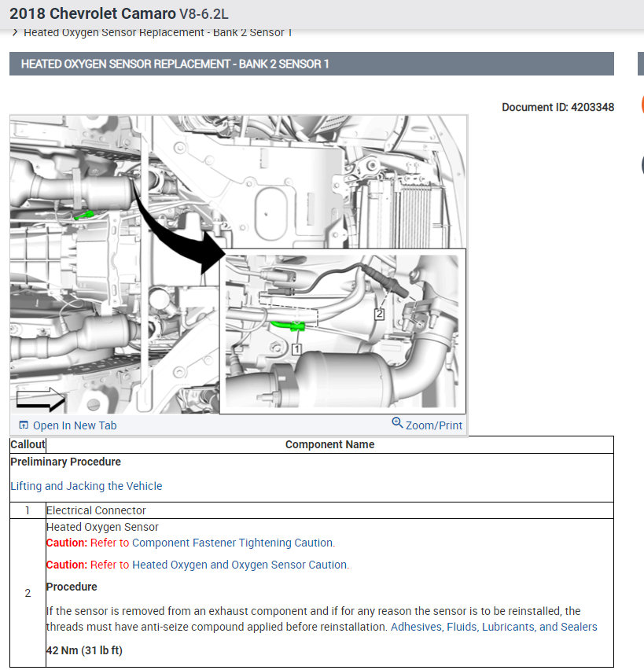Click the Callout column header
The height and width of the screenshot is (670, 644).
(x=28, y=445)
